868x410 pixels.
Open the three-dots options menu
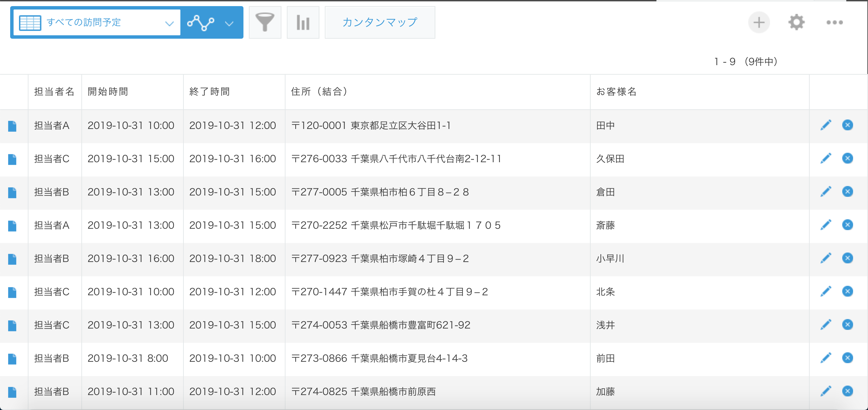point(834,22)
